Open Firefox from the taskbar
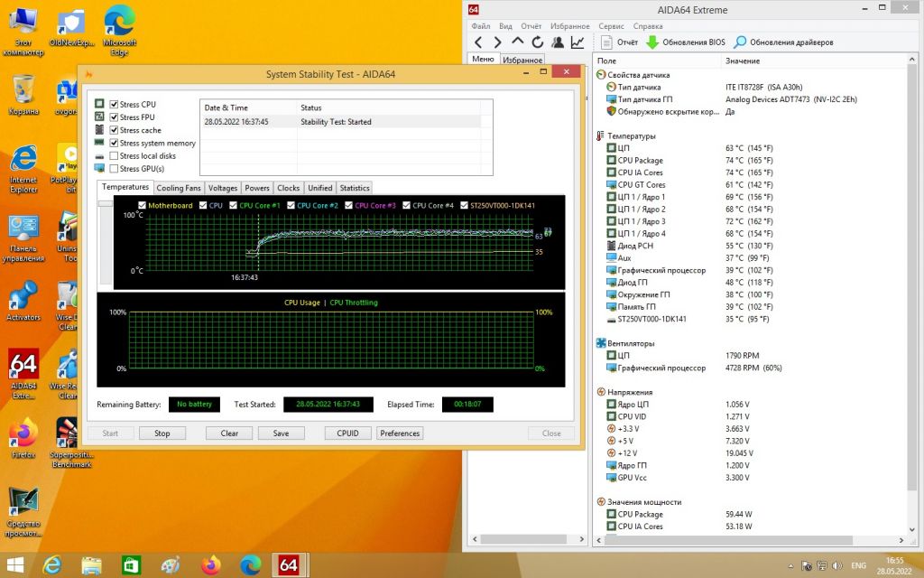Screen dimensions: 924x578 210,565
